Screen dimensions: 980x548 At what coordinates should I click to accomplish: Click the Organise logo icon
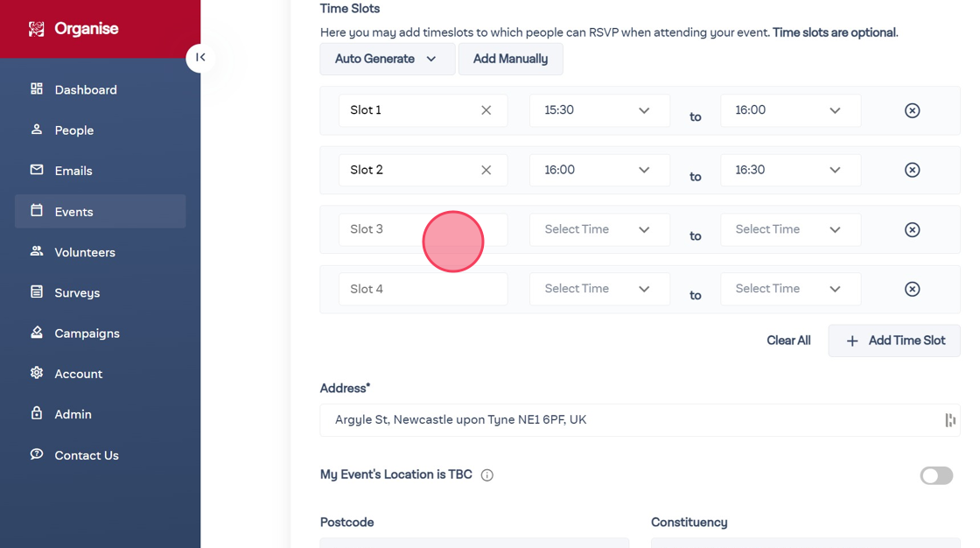(x=36, y=29)
